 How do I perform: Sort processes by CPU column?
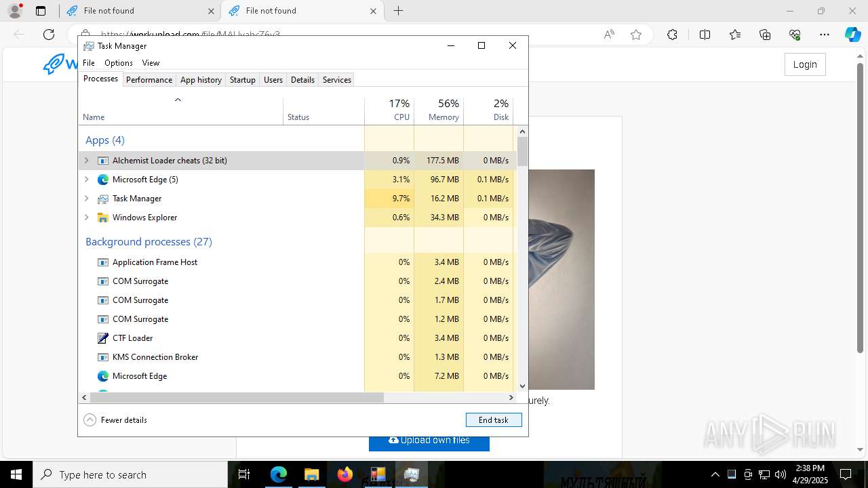pyautogui.click(x=389, y=111)
